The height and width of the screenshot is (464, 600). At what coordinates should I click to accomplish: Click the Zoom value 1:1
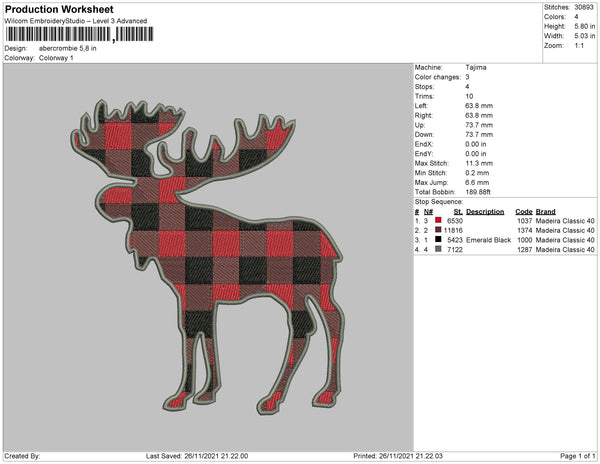(x=579, y=46)
